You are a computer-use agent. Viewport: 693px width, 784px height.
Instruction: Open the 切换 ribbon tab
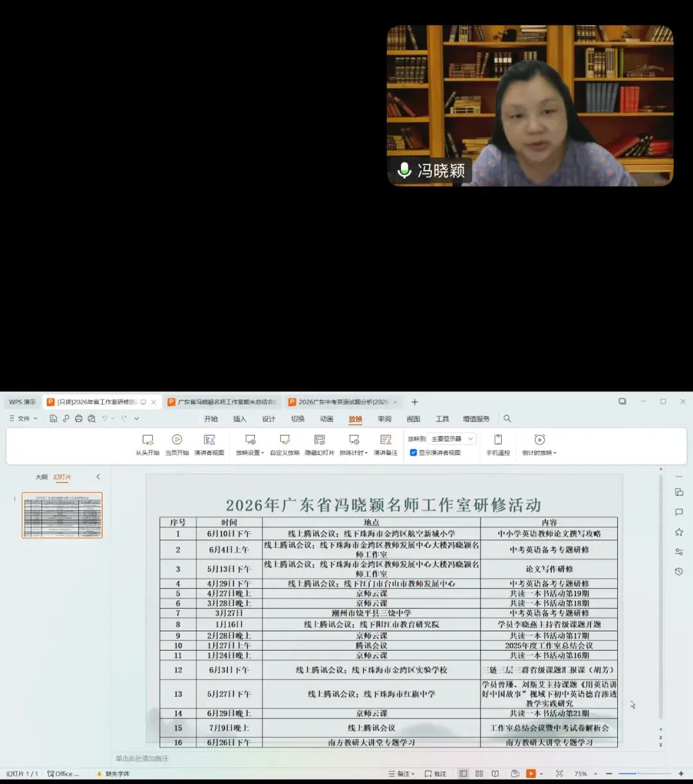(x=298, y=419)
